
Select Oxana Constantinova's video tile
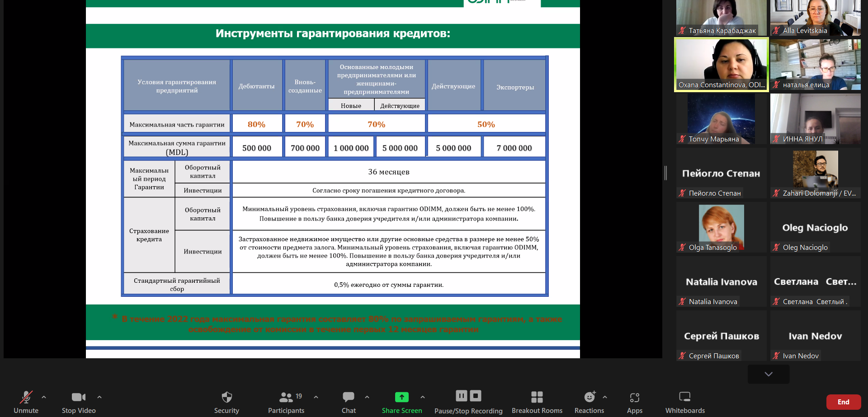click(721, 65)
